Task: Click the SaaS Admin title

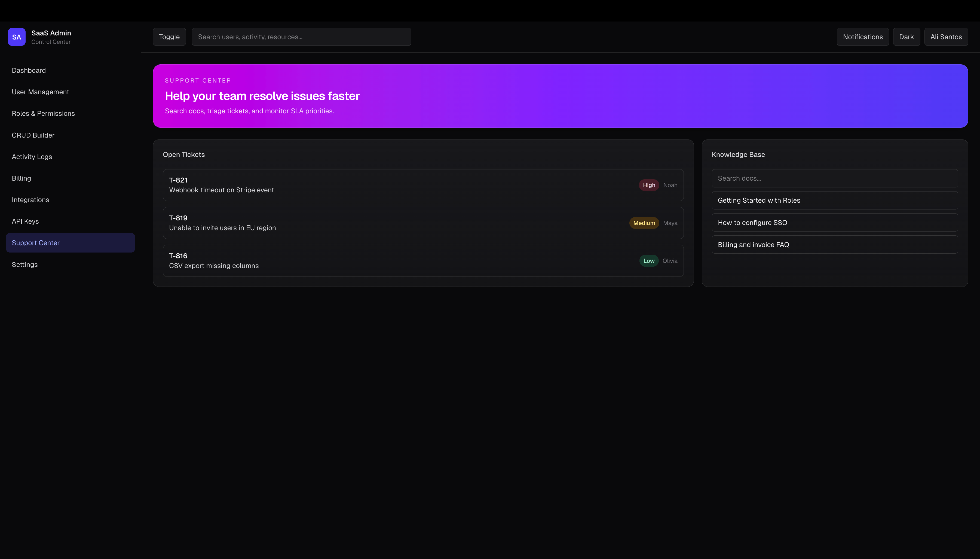Action: tap(51, 33)
